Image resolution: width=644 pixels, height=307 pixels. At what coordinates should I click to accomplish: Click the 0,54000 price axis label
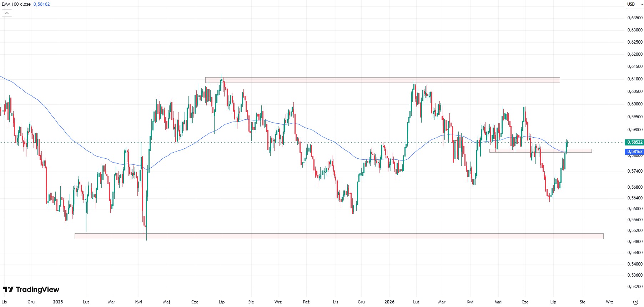(x=635, y=264)
